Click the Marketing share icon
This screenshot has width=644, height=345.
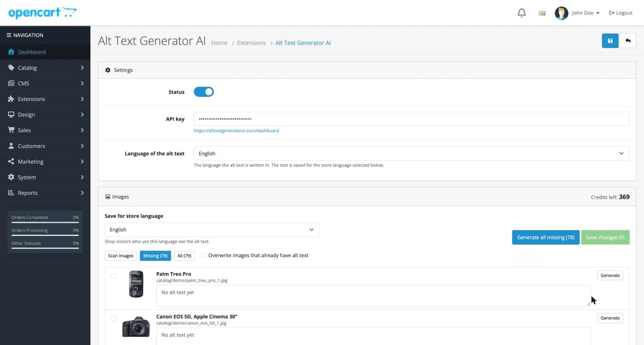(11, 161)
